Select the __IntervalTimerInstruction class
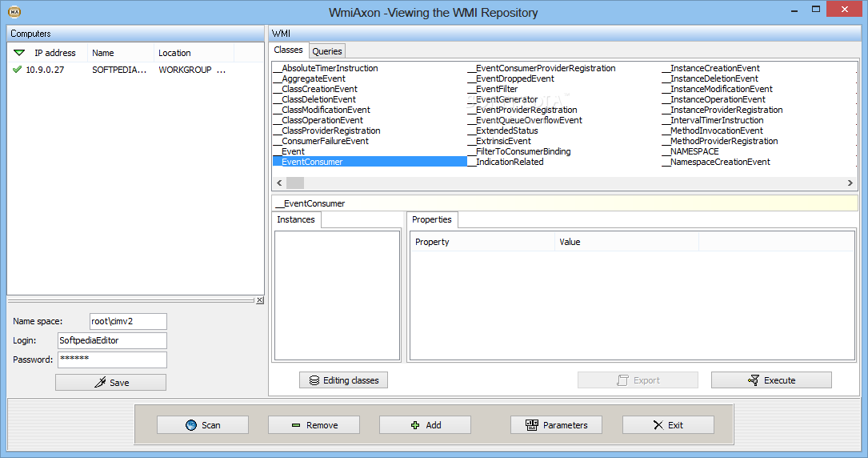 point(713,120)
